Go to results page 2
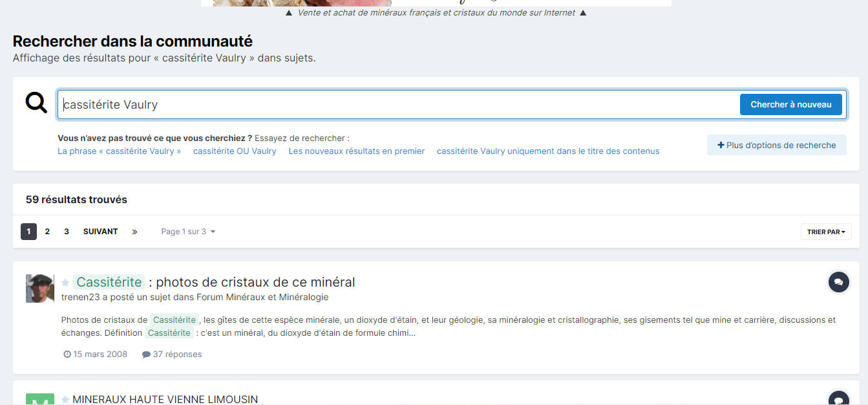 [x=47, y=232]
